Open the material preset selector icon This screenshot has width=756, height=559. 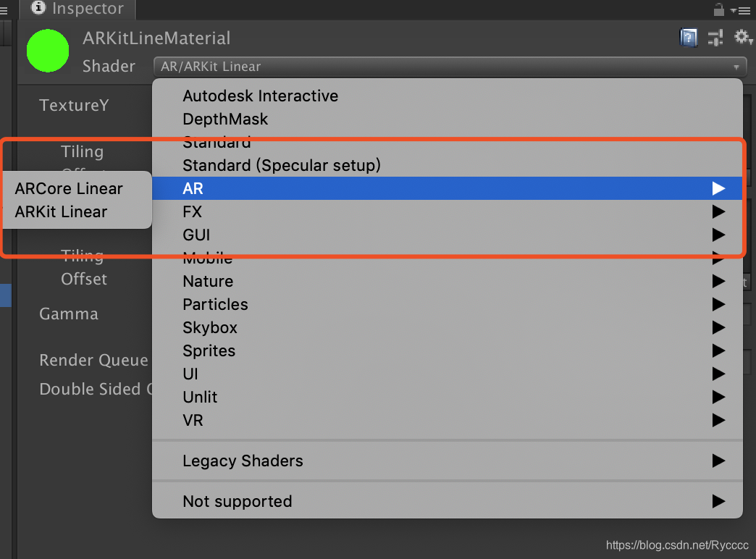point(715,38)
